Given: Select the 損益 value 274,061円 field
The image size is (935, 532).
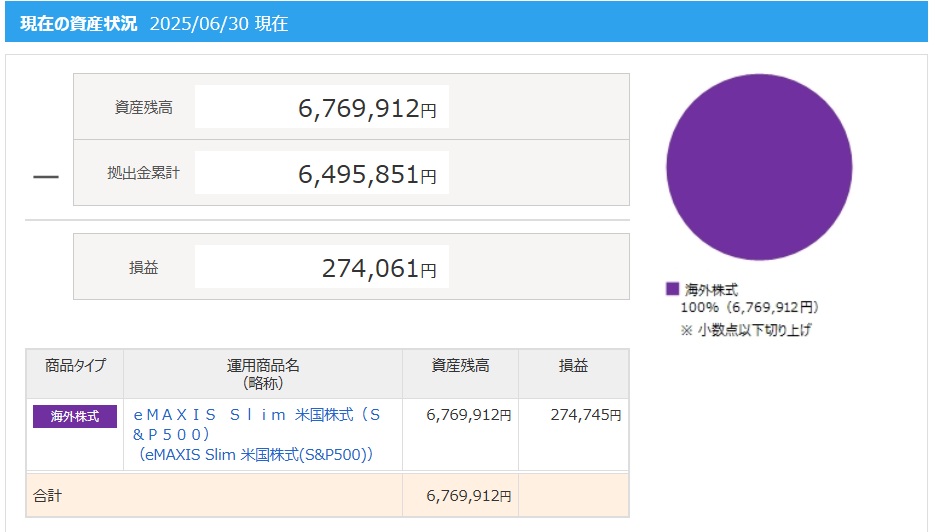Looking at the screenshot, I should click(322, 267).
